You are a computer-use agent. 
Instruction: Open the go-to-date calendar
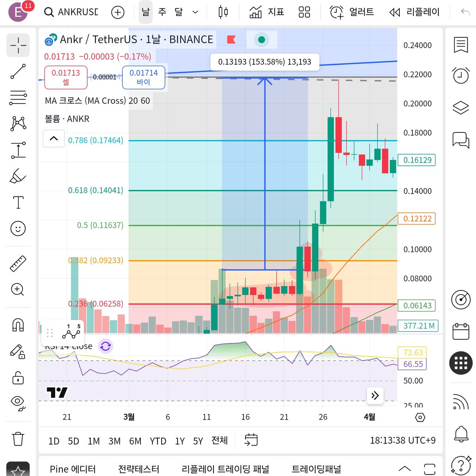click(251, 440)
